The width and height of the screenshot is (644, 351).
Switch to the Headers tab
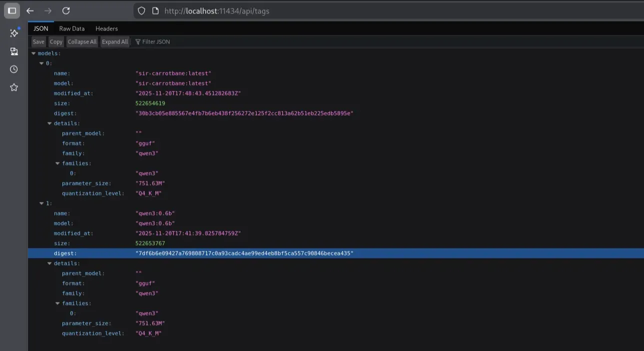tap(106, 28)
